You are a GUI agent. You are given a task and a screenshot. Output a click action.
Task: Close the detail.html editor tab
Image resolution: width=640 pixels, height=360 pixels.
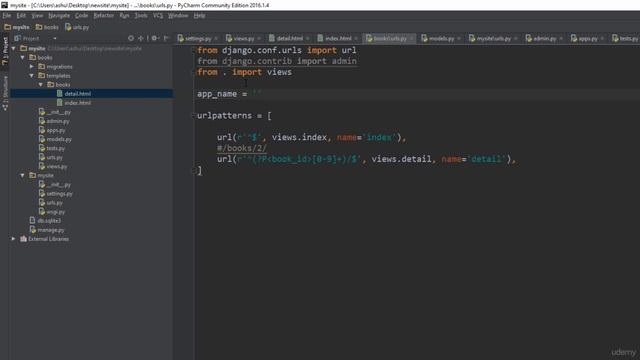[307, 38]
